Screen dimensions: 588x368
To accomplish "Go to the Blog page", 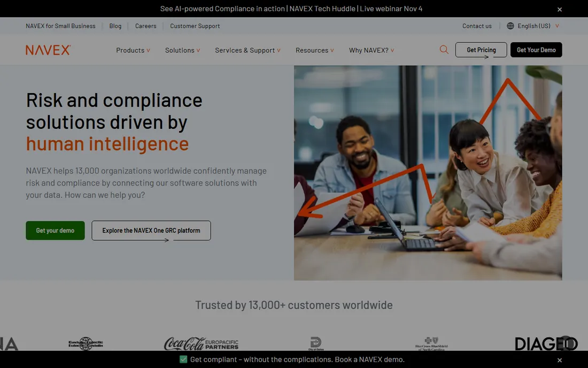I will 115,26.
